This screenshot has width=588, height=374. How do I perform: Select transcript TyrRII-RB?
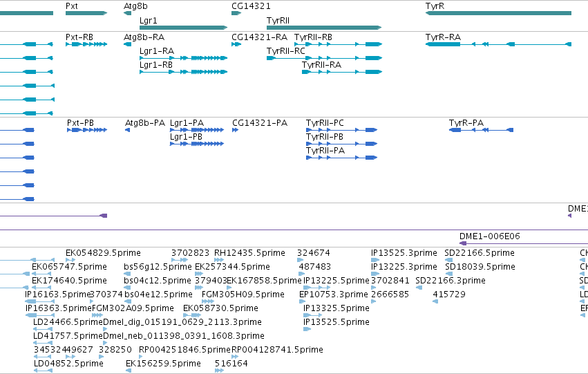(x=313, y=37)
